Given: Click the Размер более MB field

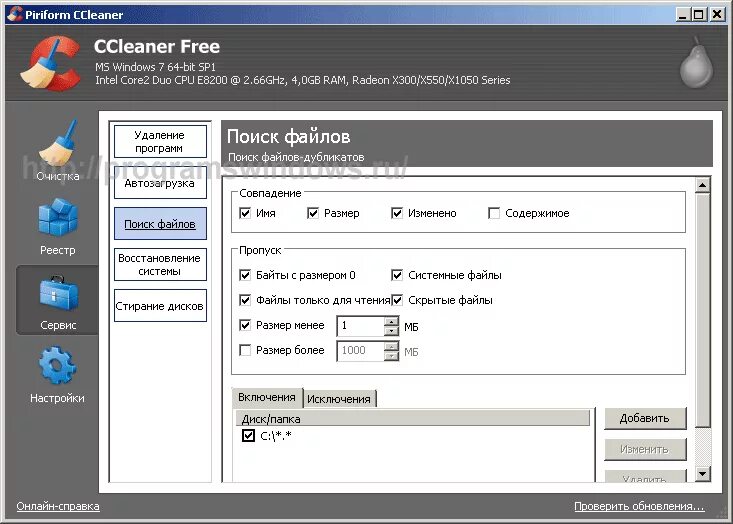Looking at the screenshot, I should click(x=360, y=351).
